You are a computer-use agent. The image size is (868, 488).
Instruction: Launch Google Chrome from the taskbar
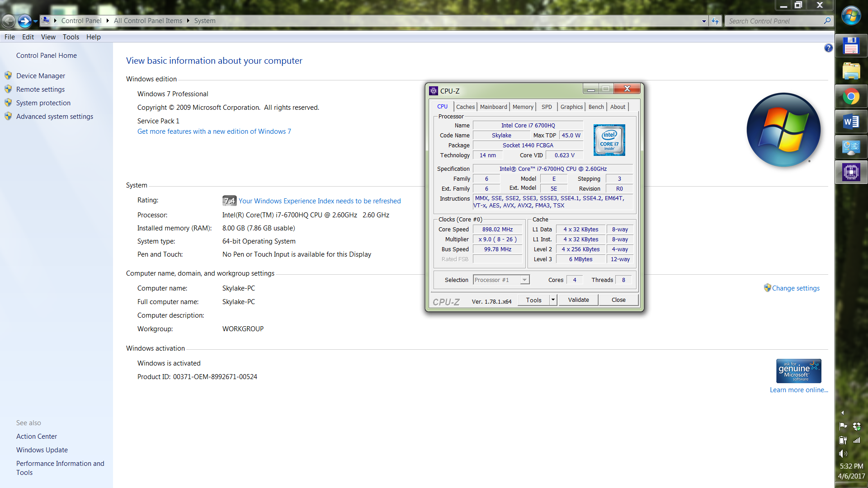[851, 96]
